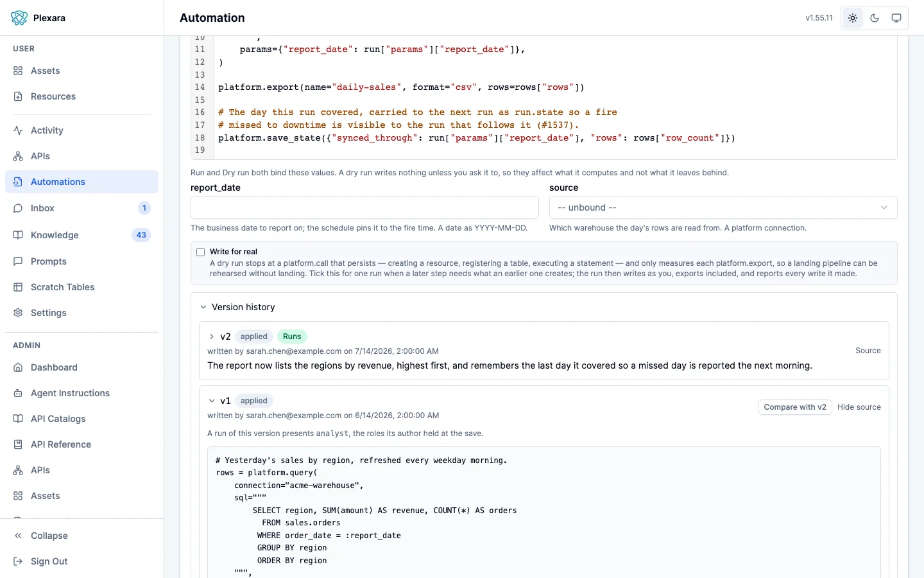Image resolution: width=924 pixels, height=578 pixels.
Task: Click the version label v1.55.11
Action: click(819, 18)
